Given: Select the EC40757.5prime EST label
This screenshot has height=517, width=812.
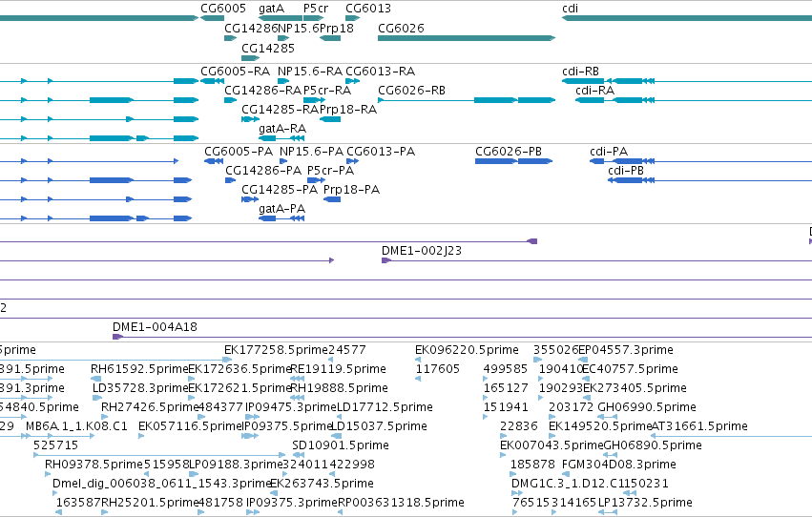Looking at the screenshot, I should coord(630,369).
